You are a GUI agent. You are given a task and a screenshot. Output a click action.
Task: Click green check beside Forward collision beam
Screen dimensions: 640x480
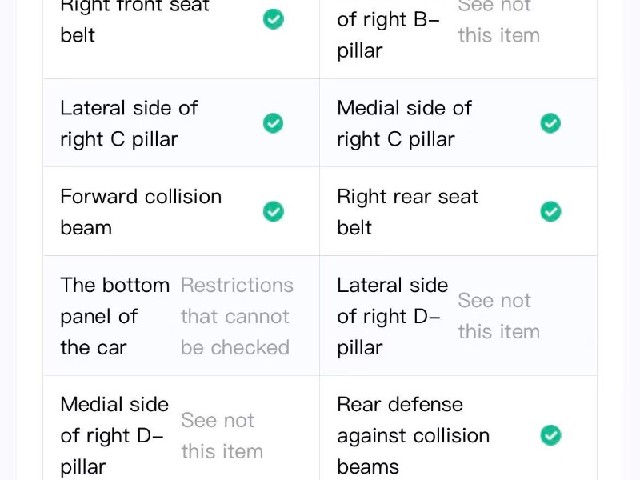tap(273, 211)
